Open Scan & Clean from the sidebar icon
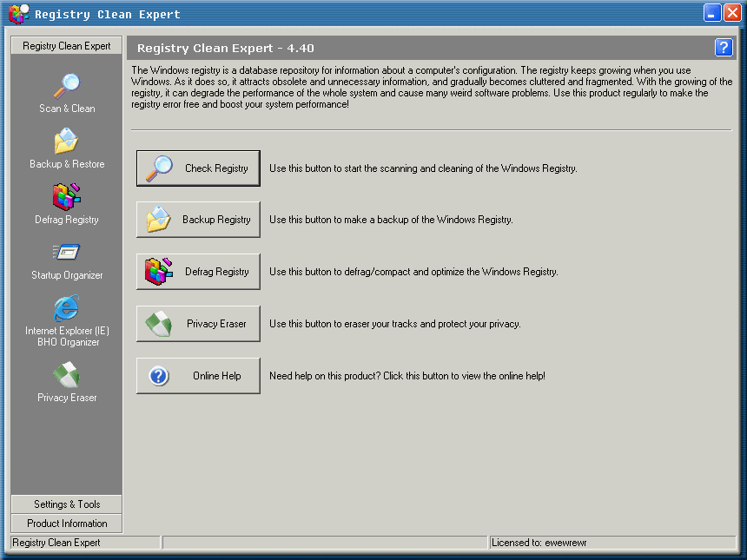Screen dimensions: 747x560 67,86
